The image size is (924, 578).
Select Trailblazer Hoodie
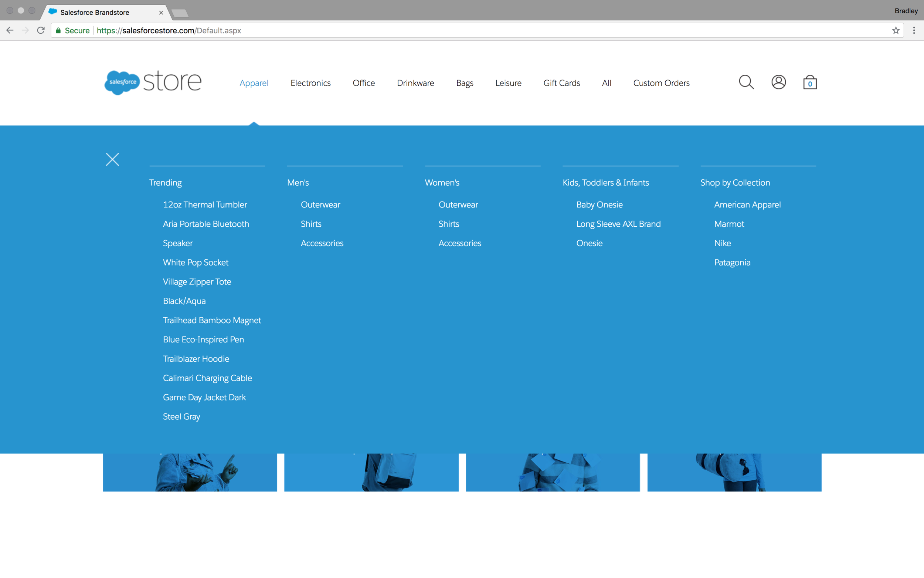point(196,359)
